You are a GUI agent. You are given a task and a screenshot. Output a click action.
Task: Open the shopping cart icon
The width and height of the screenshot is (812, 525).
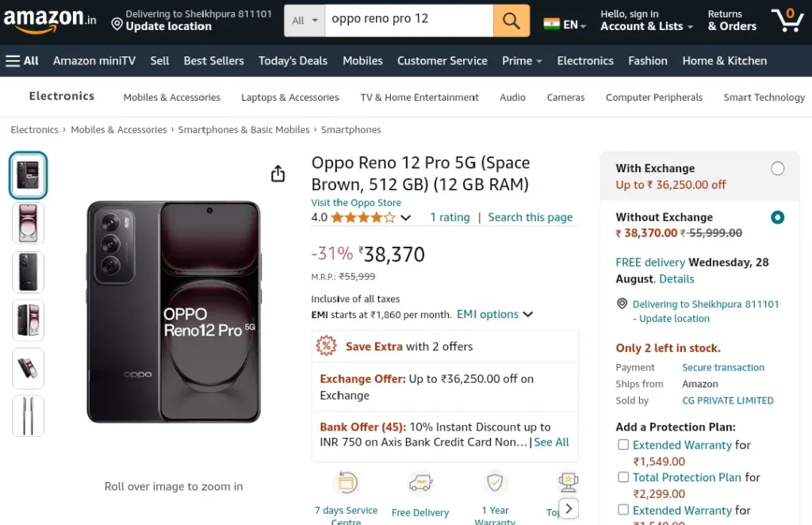787,20
